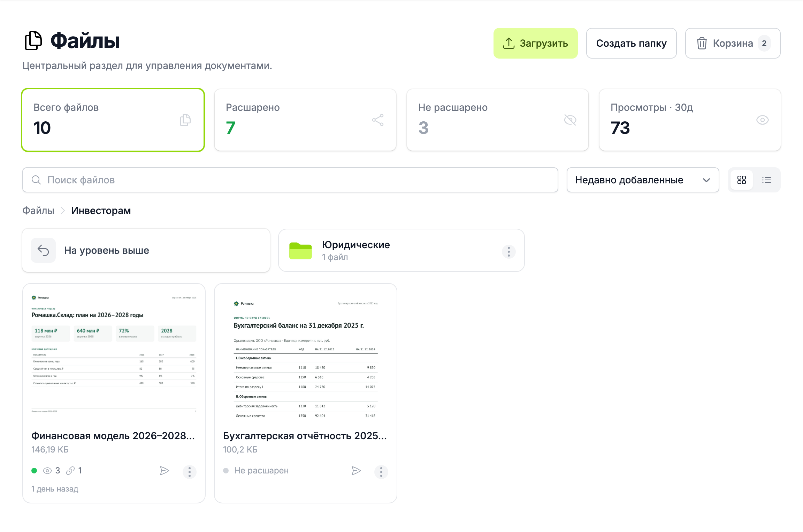Open the Юридические folder
The width and height of the screenshot is (803, 532).
tap(401, 250)
